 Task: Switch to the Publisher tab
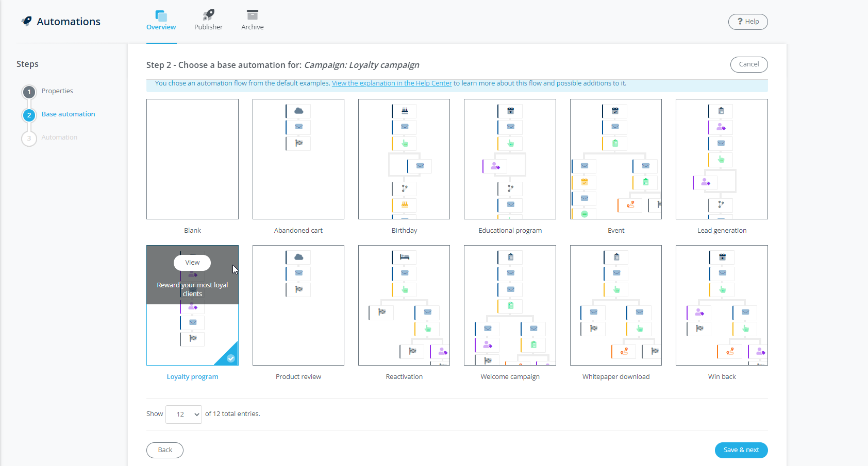click(208, 21)
